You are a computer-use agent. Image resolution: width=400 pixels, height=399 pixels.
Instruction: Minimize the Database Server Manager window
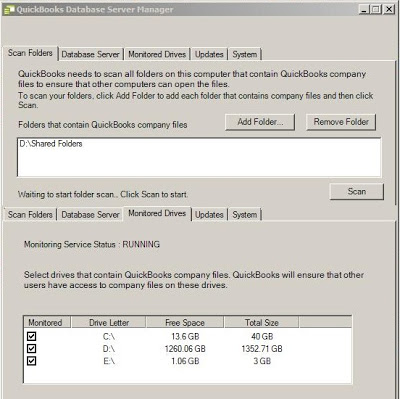(x=364, y=9)
